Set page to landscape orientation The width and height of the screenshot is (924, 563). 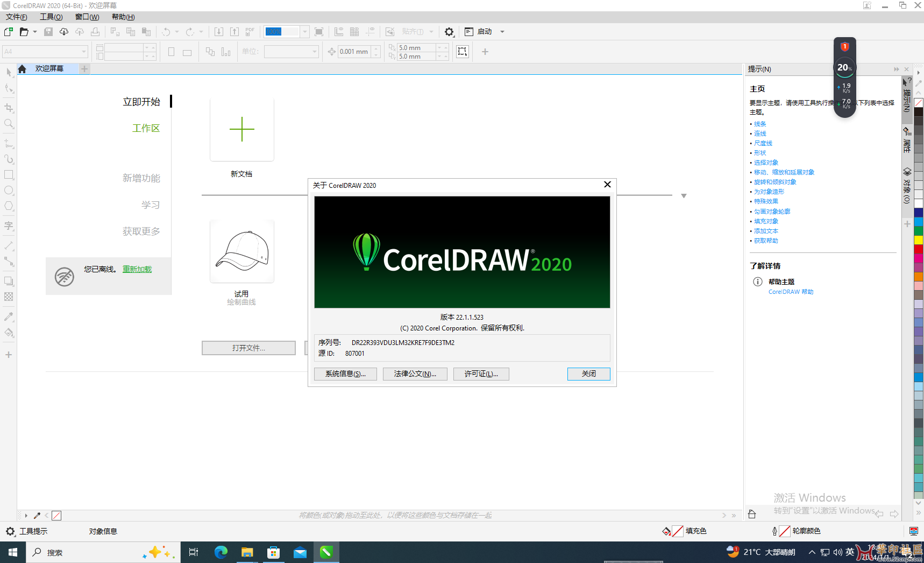(187, 52)
